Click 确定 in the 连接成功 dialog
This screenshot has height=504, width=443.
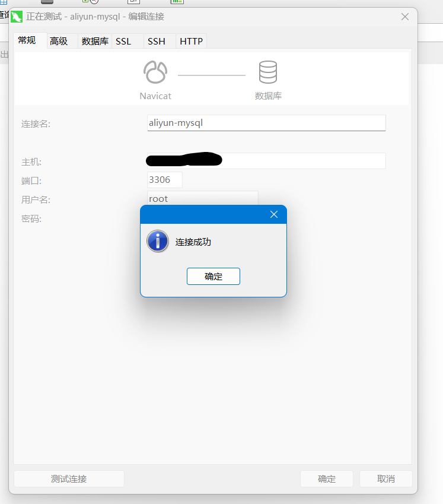point(213,276)
